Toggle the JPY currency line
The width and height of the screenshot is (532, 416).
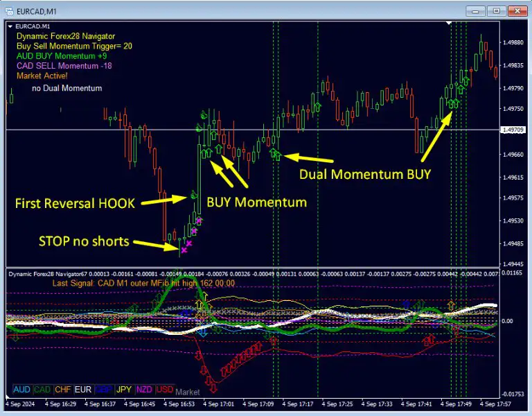pyautogui.click(x=124, y=390)
